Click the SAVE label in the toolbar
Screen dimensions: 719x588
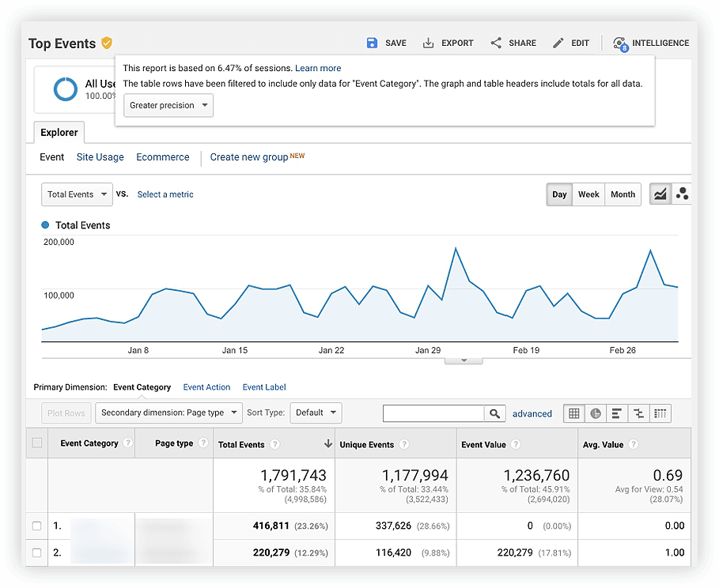[x=395, y=43]
